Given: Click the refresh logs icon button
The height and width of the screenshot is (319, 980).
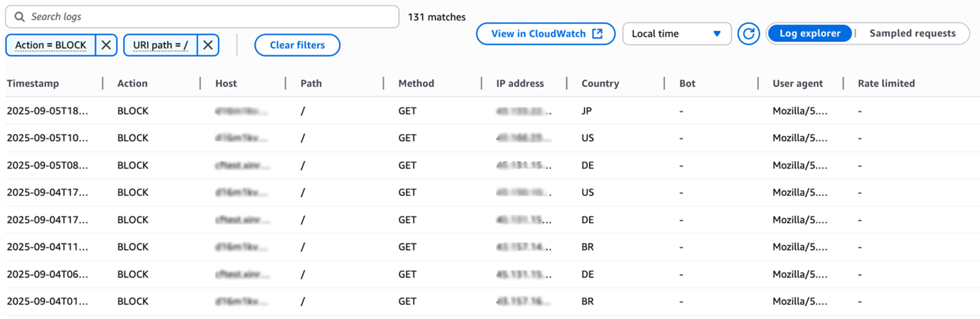Looking at the screenshot, I should coord(748,33).
